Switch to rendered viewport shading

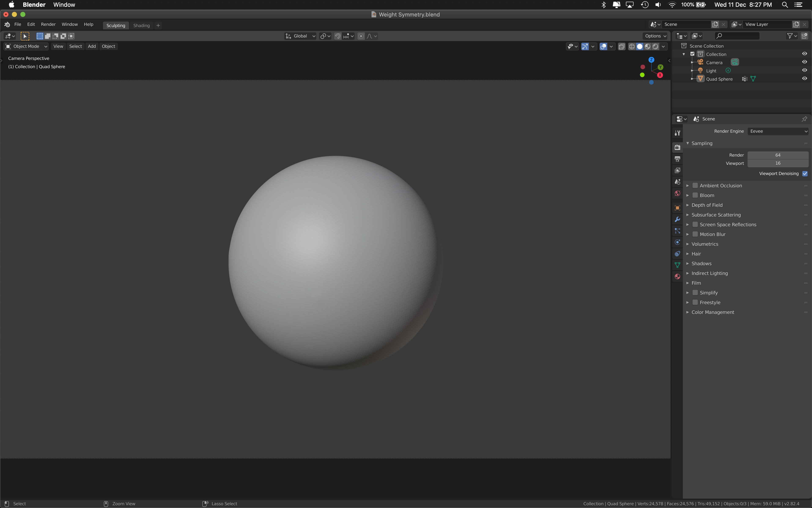pyautogui.click(x=656, y=46)
